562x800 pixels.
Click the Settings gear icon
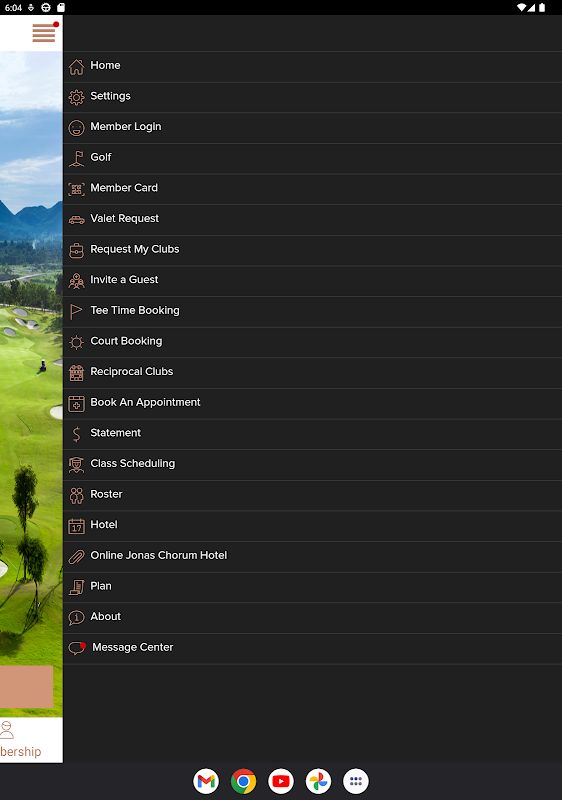(x=76, y=97)
